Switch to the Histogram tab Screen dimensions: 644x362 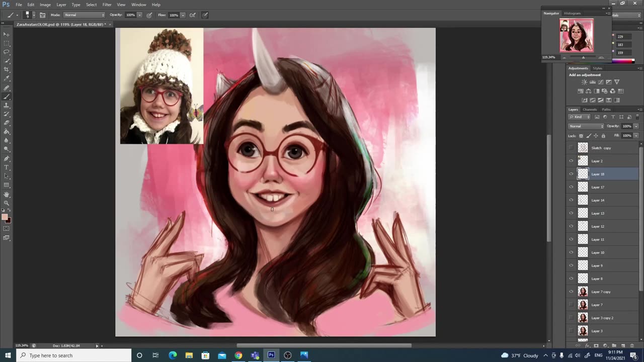pyautogui.click(x=572, y=13)
